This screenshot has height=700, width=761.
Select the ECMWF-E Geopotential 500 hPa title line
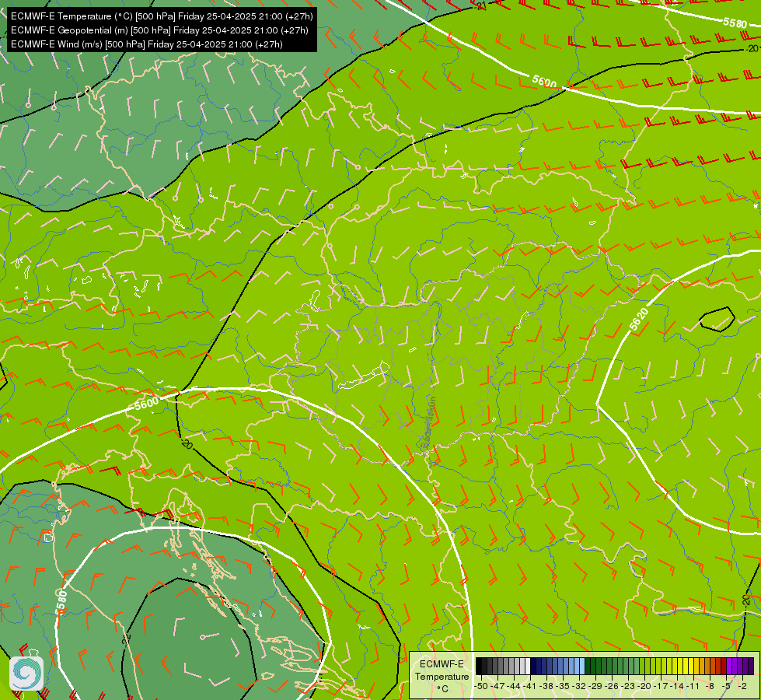(x=159, y=30)
